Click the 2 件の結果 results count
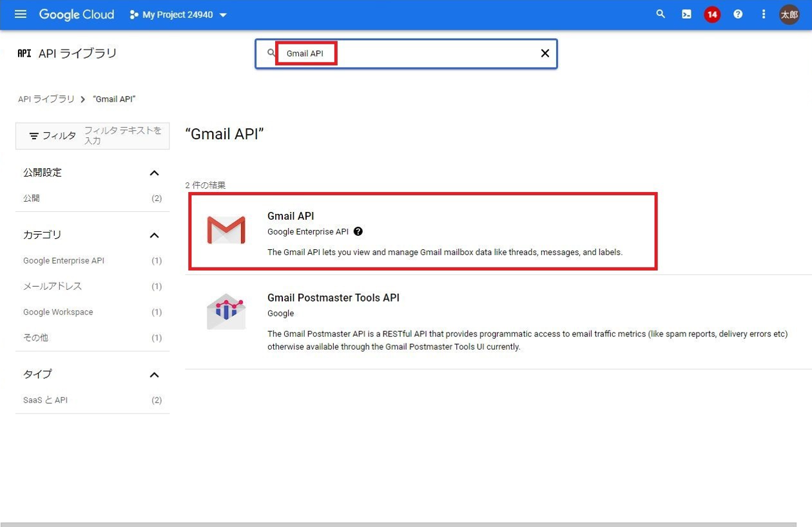Viewport: 812px width, 527px height. (x=206, y=186)
